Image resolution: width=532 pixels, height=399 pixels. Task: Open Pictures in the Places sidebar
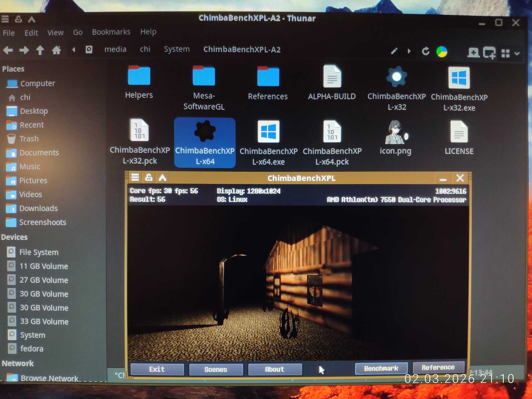27,181
